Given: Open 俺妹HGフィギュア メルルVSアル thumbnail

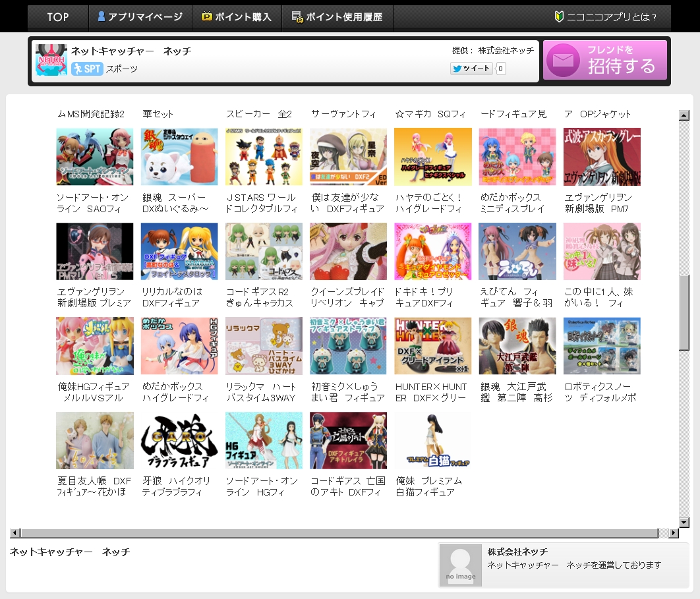Looking at the screenshot, I should tap(95, 346).
